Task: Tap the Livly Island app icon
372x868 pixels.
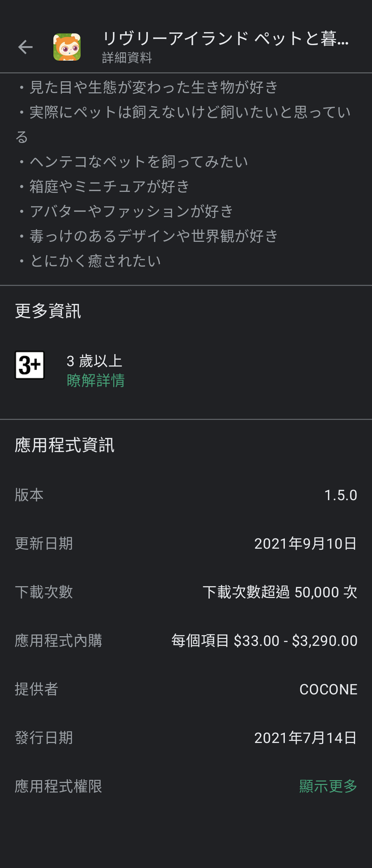Action: click(67, 47)
